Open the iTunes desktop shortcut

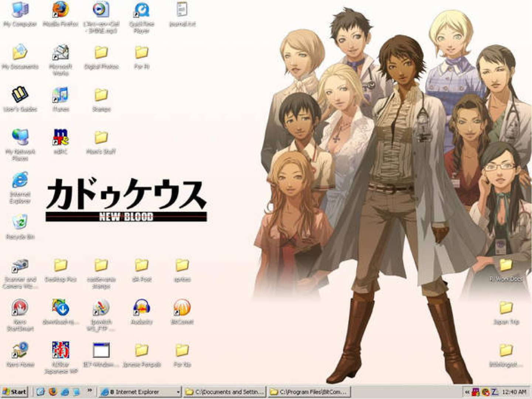point(60,95)
